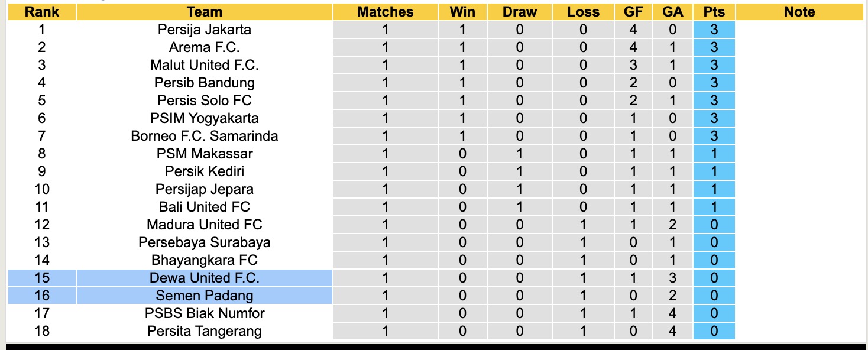Click the highlighted Dewa United F.C. row
This screenshot has width=868, height=350.
pyautogui.click(x=204, y=278)
